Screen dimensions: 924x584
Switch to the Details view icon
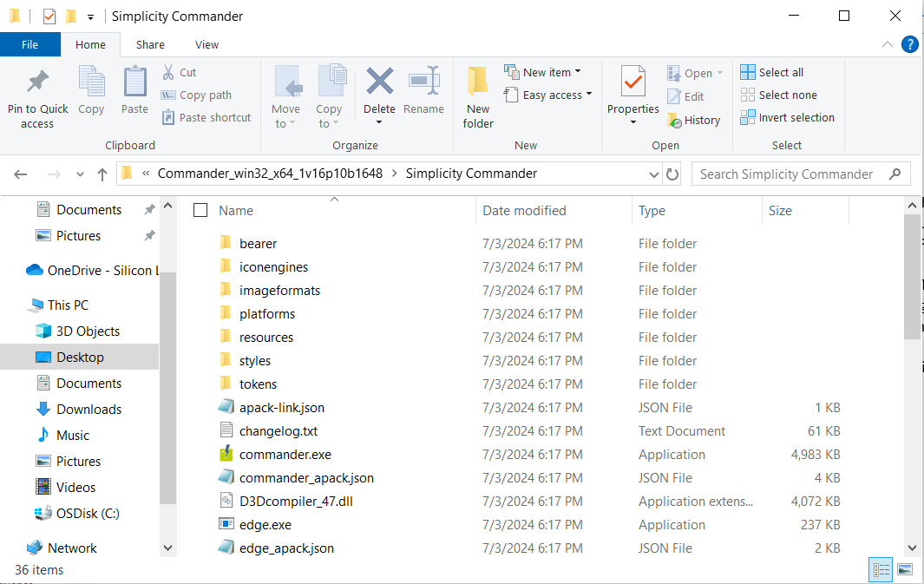[x=881, y=569]
